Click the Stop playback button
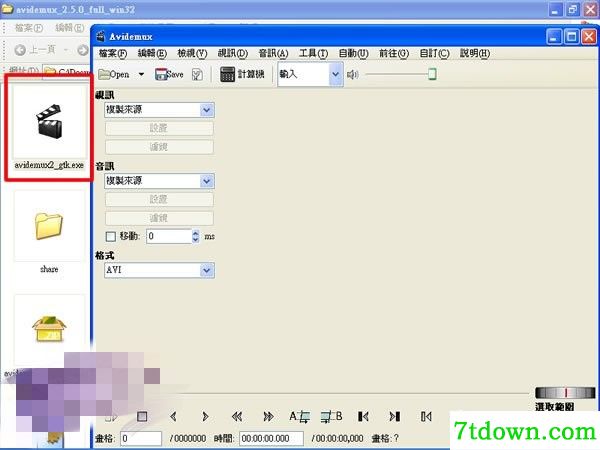The width and height of the screenshot is (600, 450). pos(142,416)
